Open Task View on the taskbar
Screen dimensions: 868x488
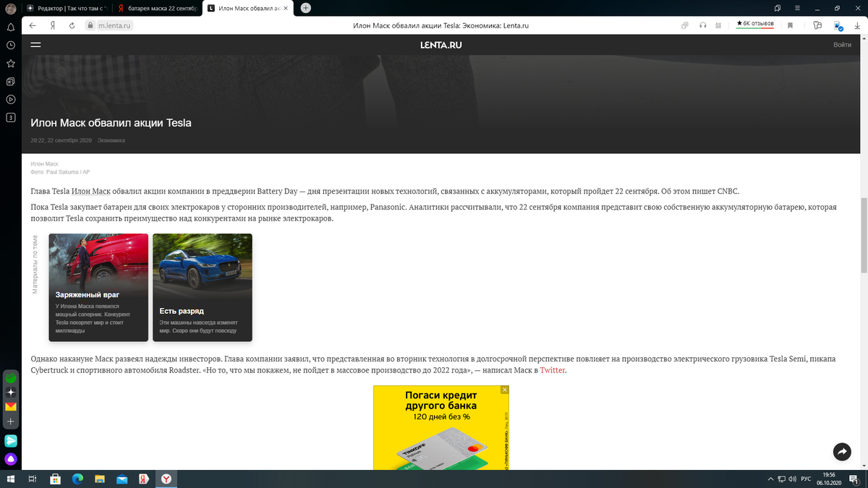[33, 479]
